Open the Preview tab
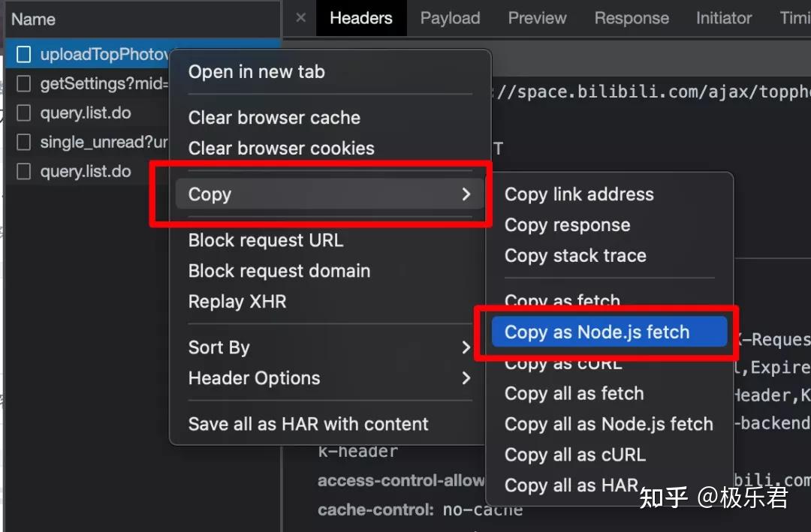The height and width of the screenshot is (532, 811). (x=536, y=18)
